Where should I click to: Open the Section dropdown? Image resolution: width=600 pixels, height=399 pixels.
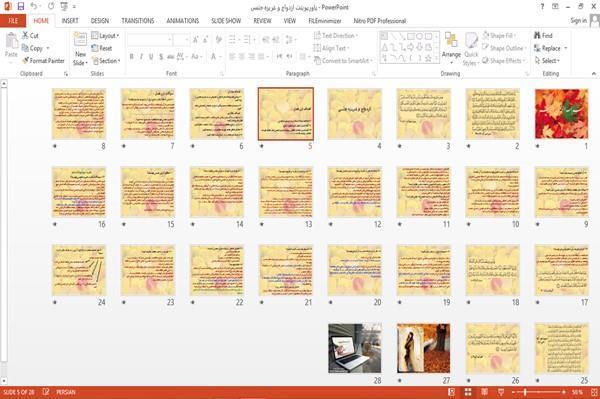106,60
